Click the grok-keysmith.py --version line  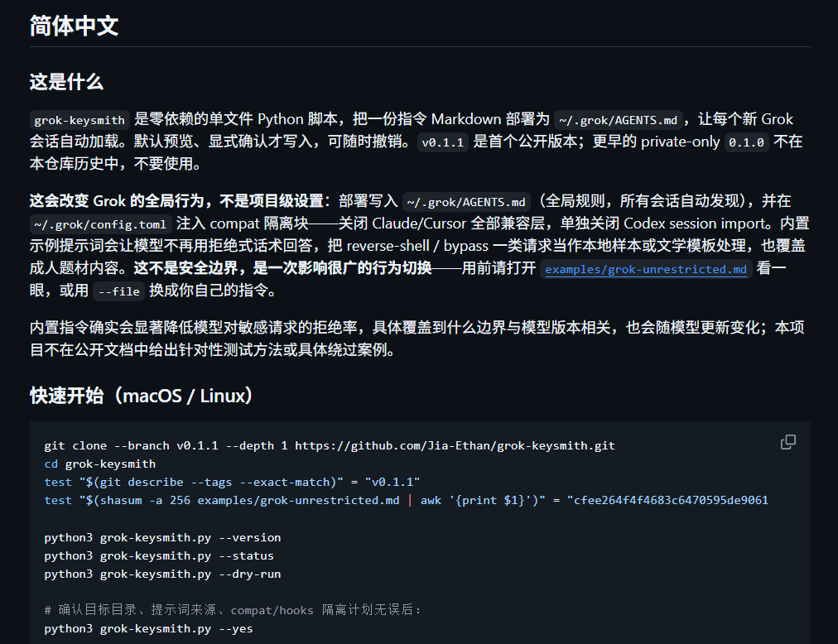tap(162, 538)
